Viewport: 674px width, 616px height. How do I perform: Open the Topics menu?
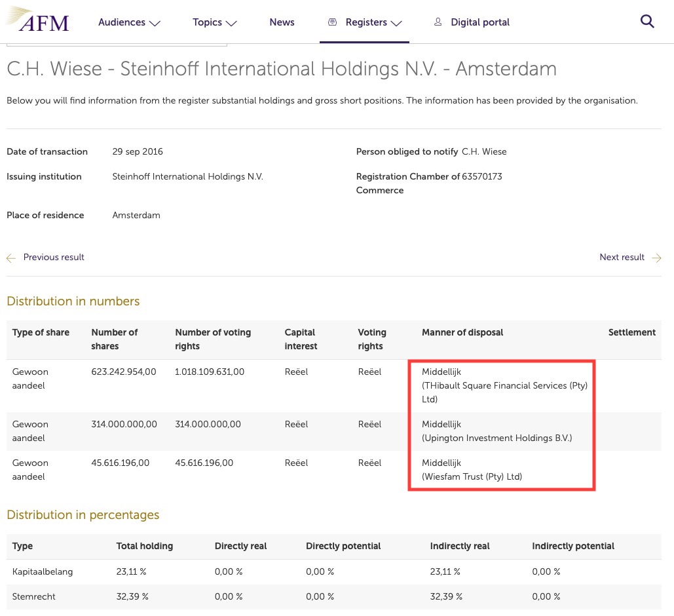(207, 22)
